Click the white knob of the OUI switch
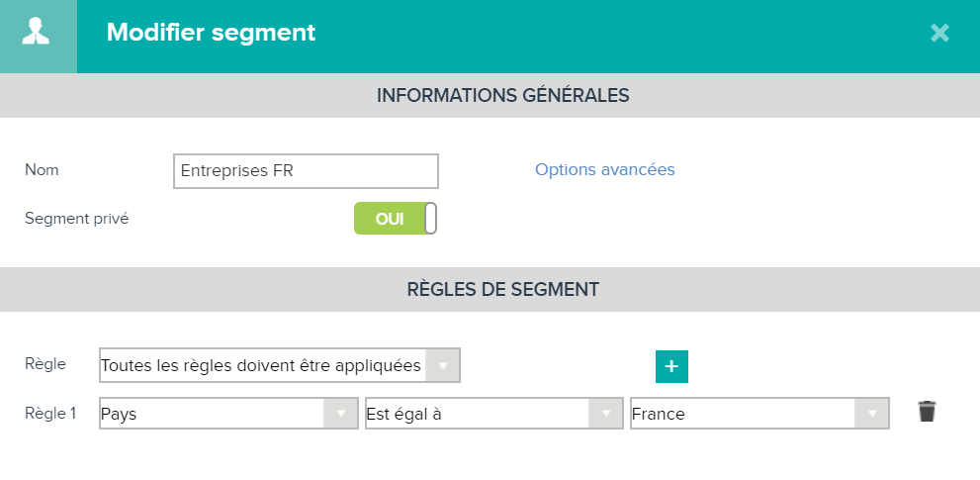 [x=430, y=219]
